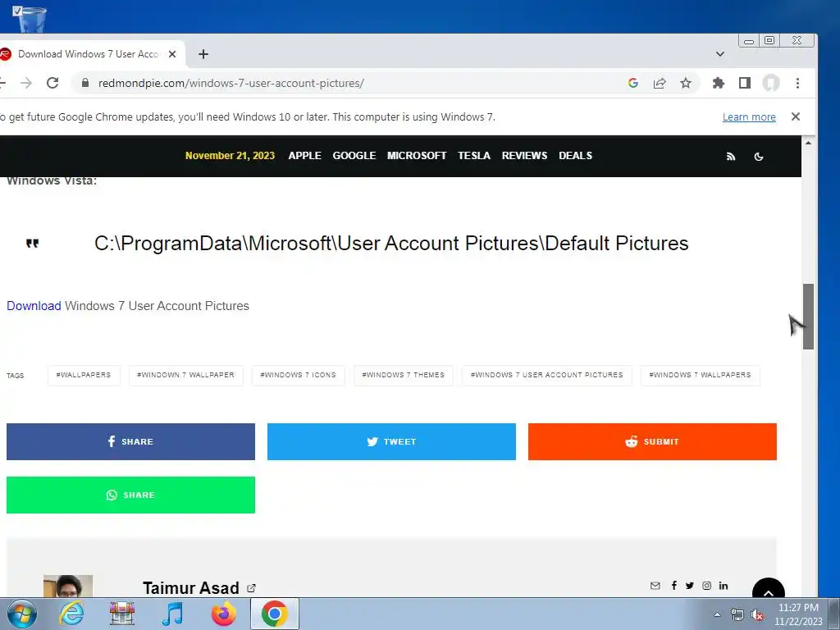Click the November 21, 2023 date text
Image resolution: width=840 pixels, height=630 pixels.
(x=230, y=155)
